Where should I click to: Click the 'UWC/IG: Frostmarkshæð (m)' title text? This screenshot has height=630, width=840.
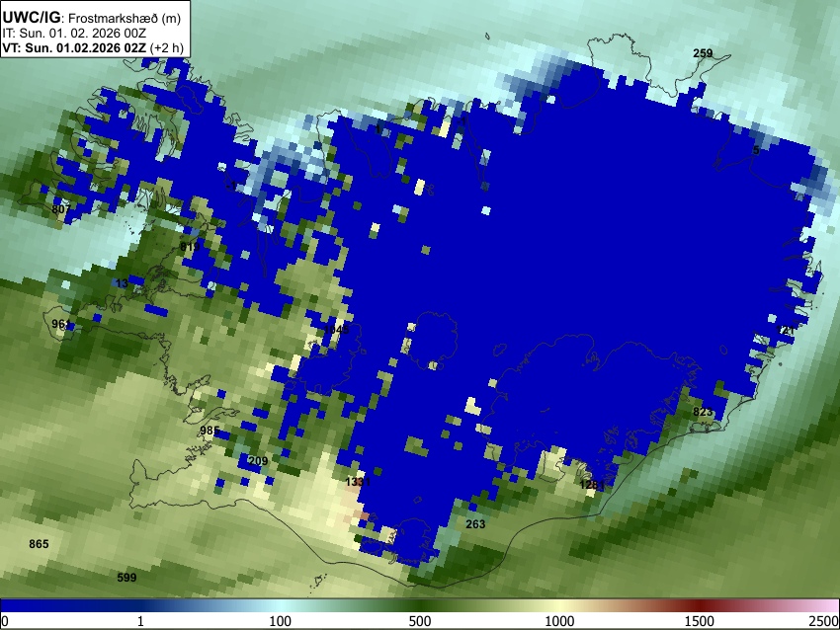point(92,18)
